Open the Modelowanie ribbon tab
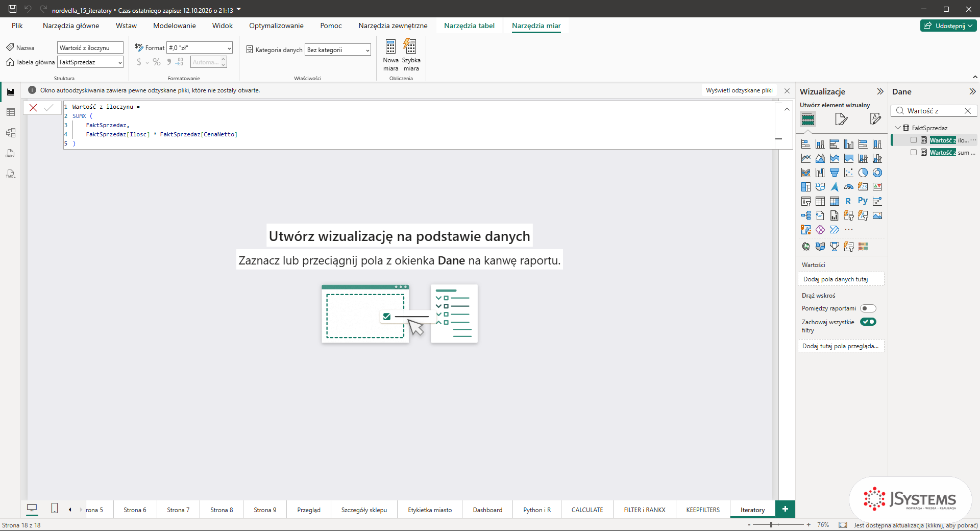The height and width of the screenshot is (531, 980). [175, 26]
